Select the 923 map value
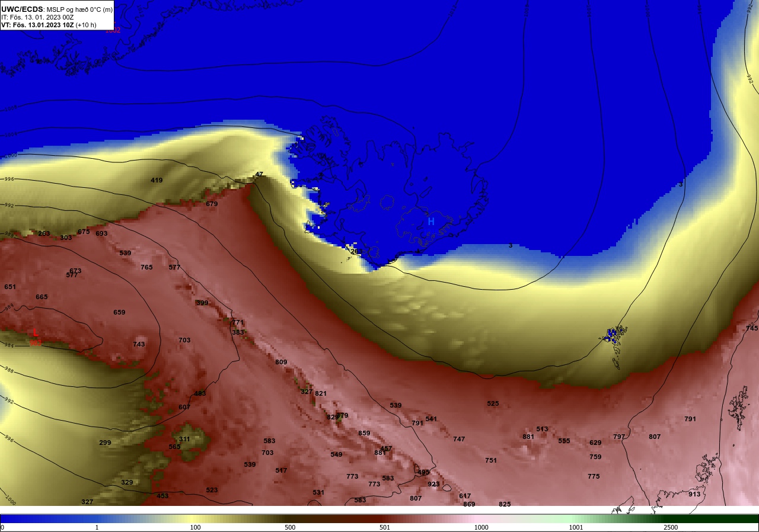This screenshot has width=759, height=532. pos(433,484)
